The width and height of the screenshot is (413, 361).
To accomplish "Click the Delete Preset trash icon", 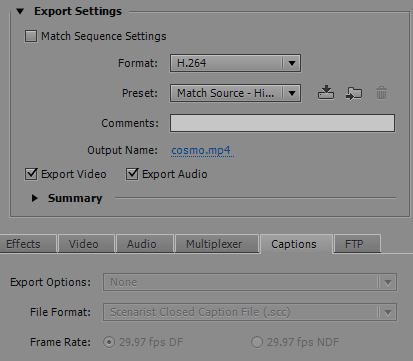I will [381, 93].
